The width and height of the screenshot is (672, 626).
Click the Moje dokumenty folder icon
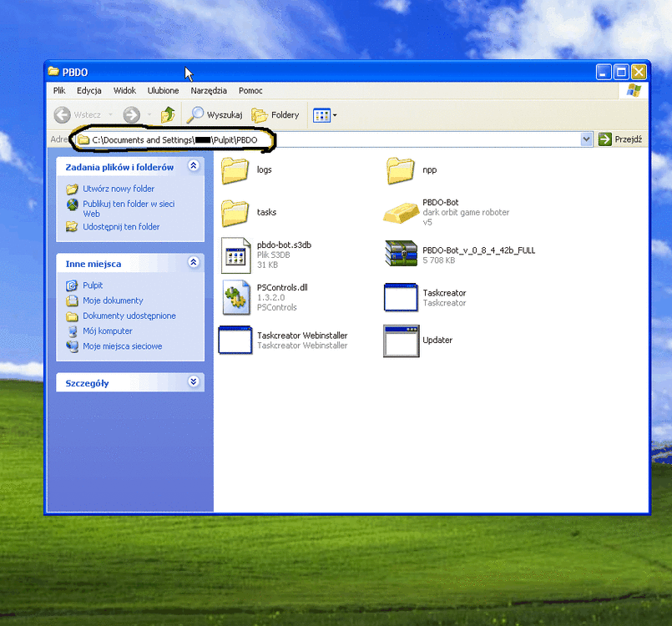(x=72, y=300)
